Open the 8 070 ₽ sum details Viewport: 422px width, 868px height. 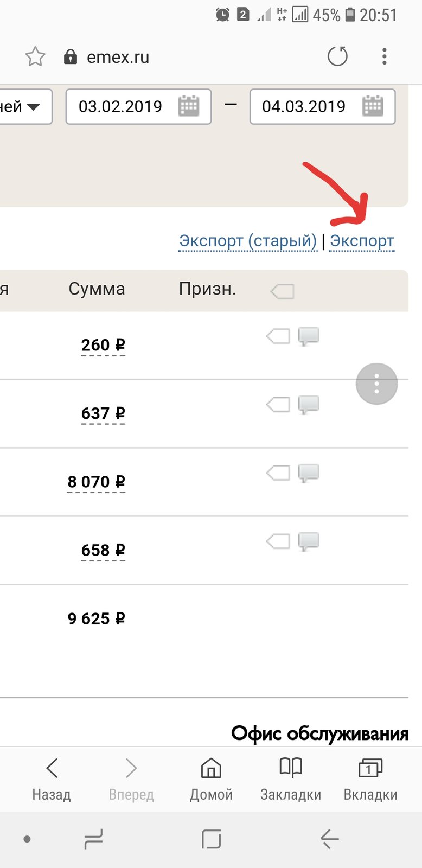point(97,482)
